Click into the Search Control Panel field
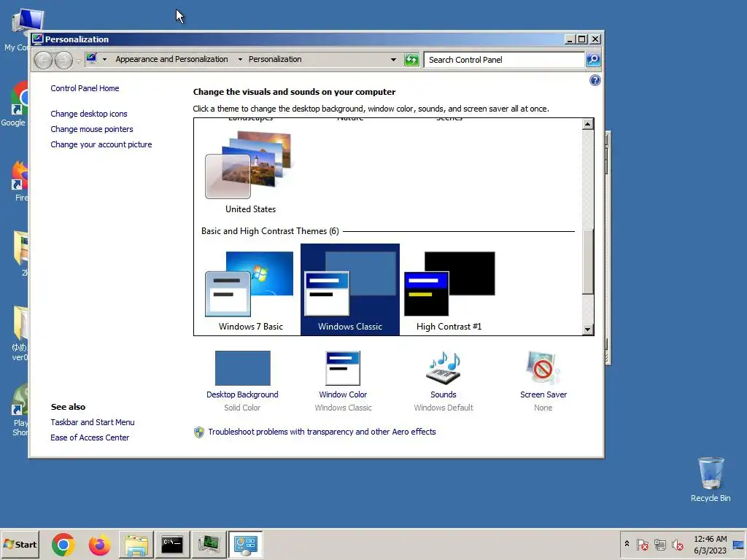The height and width of the screenshot is (560, 747). pyautogui.click(x=504, y=60)
